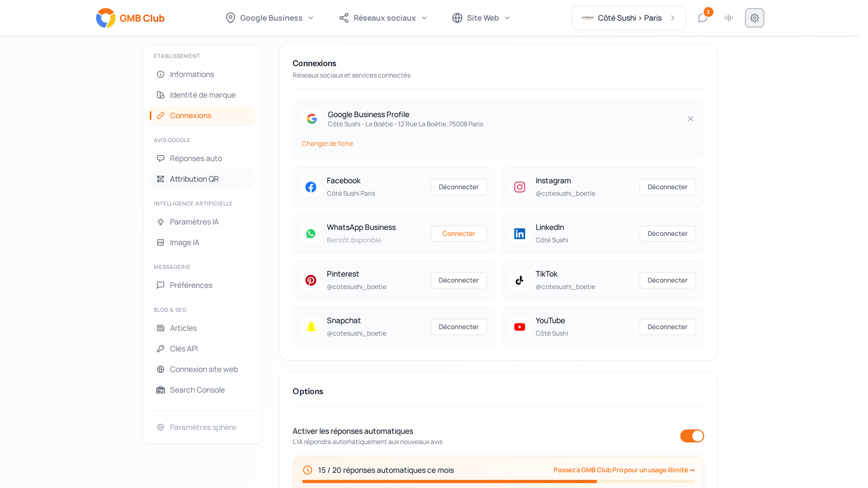Click the share icon for Réseaux sociaux
868x488 pixels.
point(344,18)
